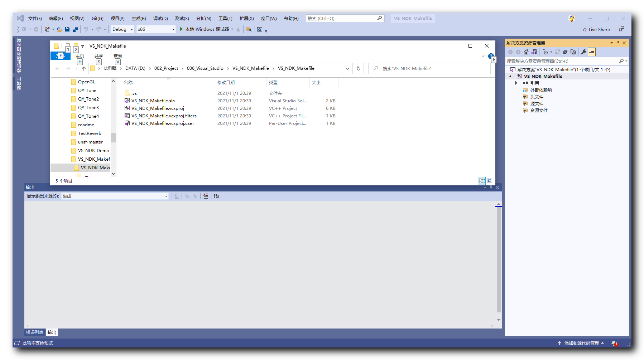Open the 查看 tab in File Explorer

(118, 56)
